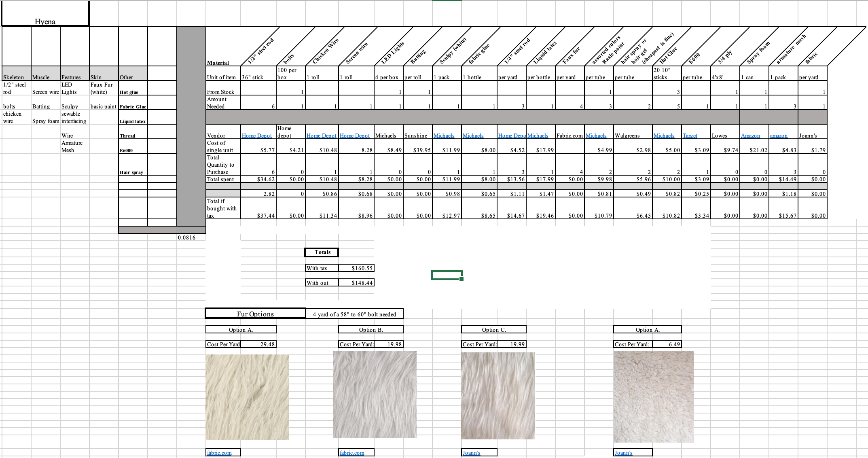Click the green-outlined active cell
Screen dimensions: 868x458
click(447, 275)
